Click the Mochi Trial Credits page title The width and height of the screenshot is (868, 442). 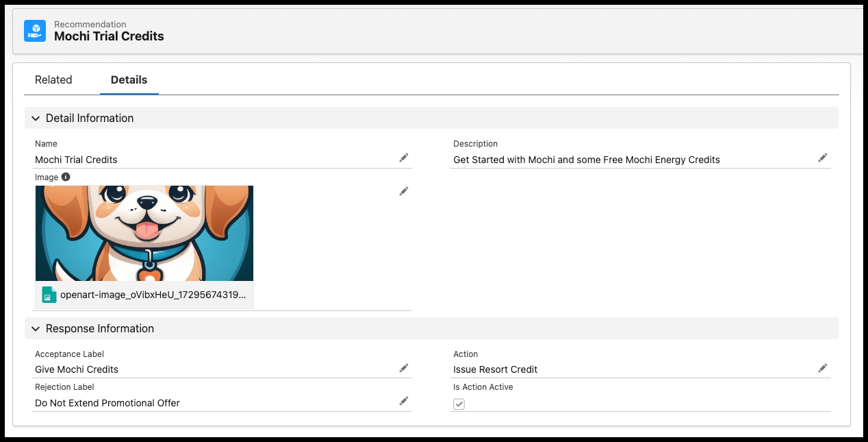[109, 36]
